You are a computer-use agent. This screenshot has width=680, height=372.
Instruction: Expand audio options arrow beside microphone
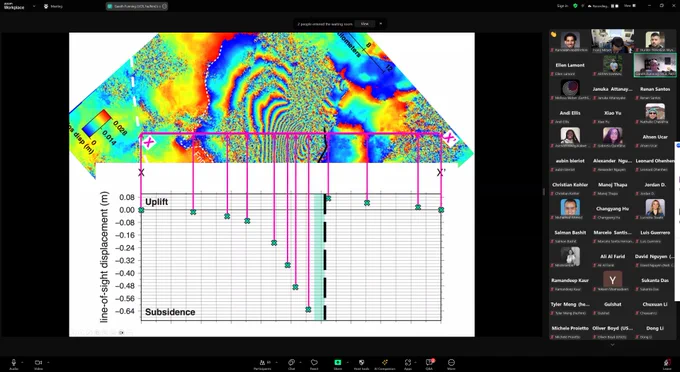point(22,362)
